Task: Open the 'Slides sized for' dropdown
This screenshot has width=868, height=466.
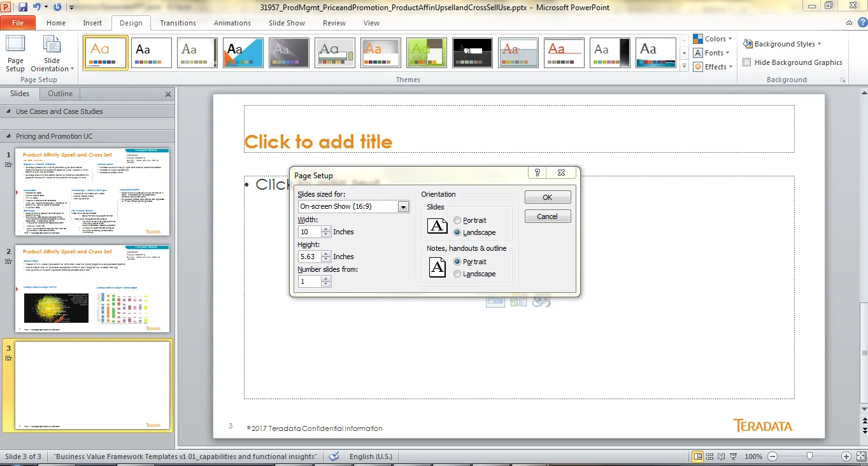Action: coord(402,206)
